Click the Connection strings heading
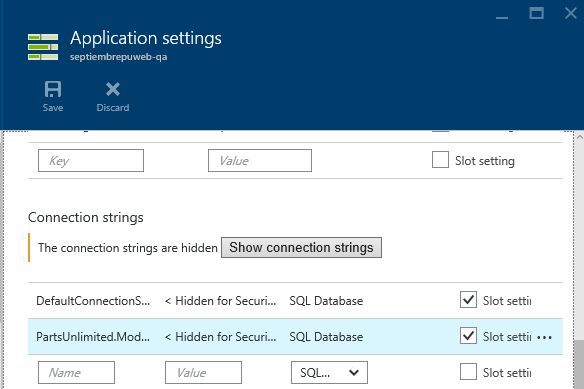The height and width of the screenshot is (389, 584). pos(86,217)
